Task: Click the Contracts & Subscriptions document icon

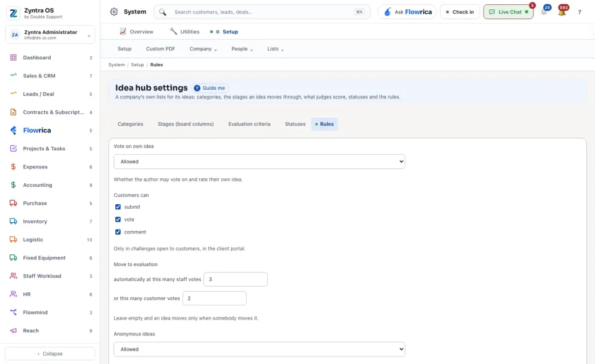Action: [x=13, y=112]
